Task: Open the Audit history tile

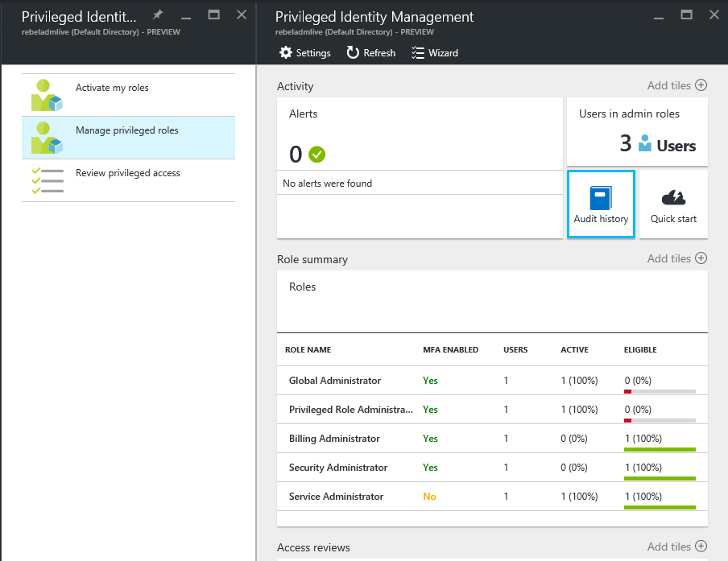Action: point(601,204)
